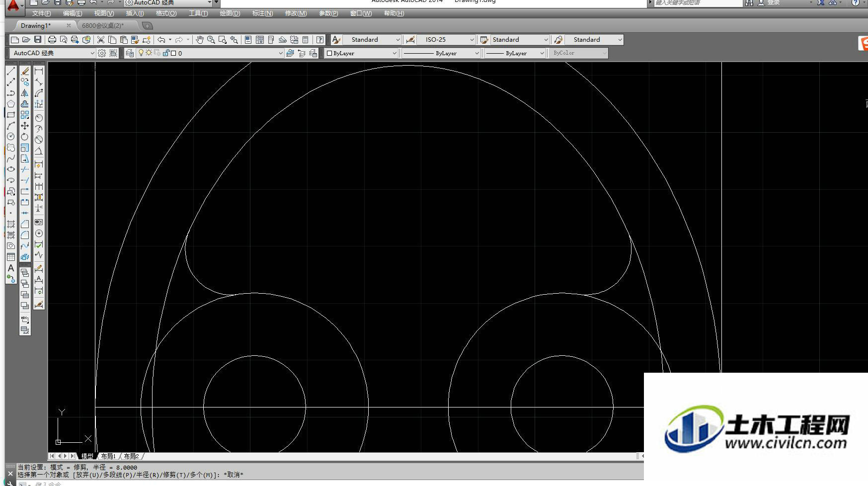This screenshot has height=486, width=868.
Task: Open the 视图(V) menu
Action: coord(104,13)
